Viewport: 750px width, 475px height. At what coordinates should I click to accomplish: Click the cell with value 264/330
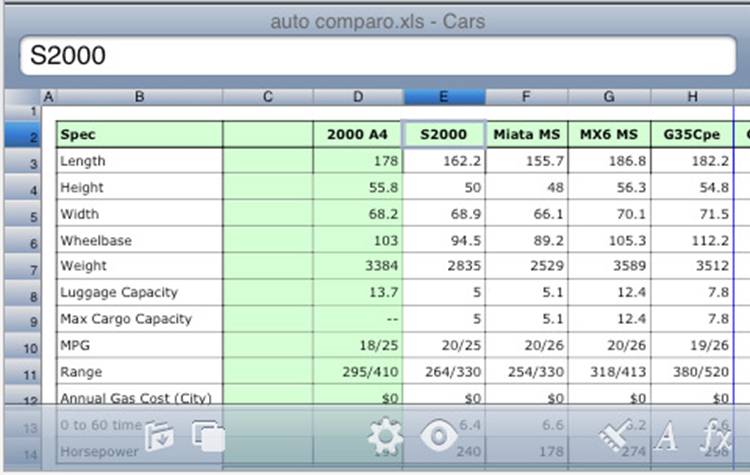(444, 372)
